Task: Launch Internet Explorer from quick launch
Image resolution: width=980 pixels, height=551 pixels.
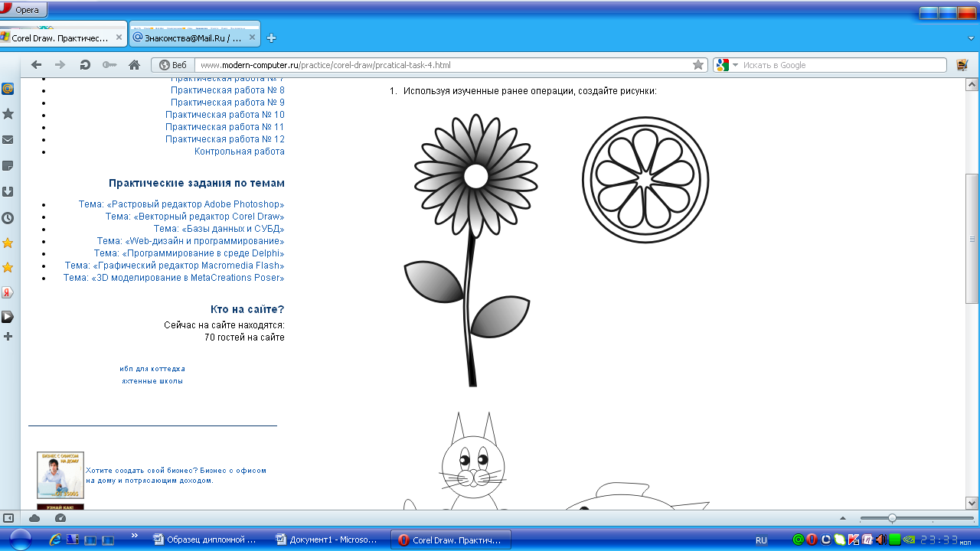Action: tap(54, 540)
